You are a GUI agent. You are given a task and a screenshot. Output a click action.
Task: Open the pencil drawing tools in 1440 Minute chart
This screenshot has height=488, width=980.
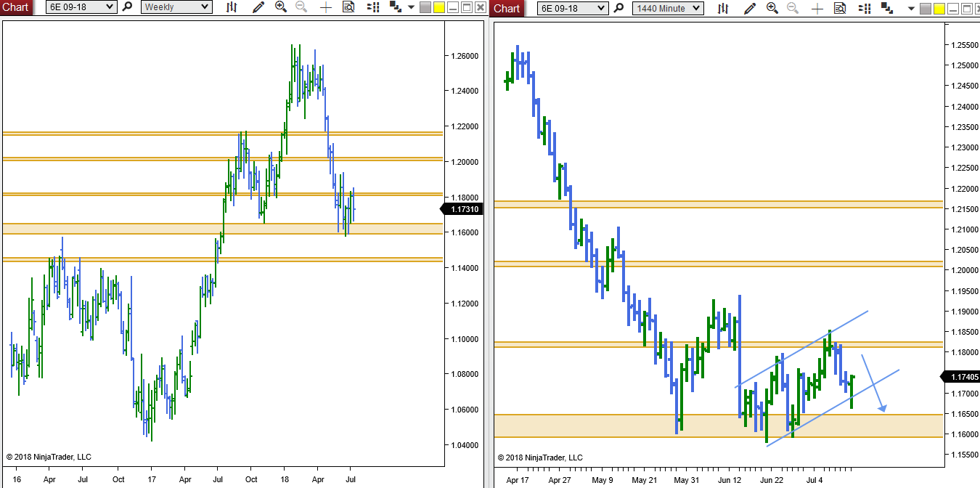pos(749,8)
